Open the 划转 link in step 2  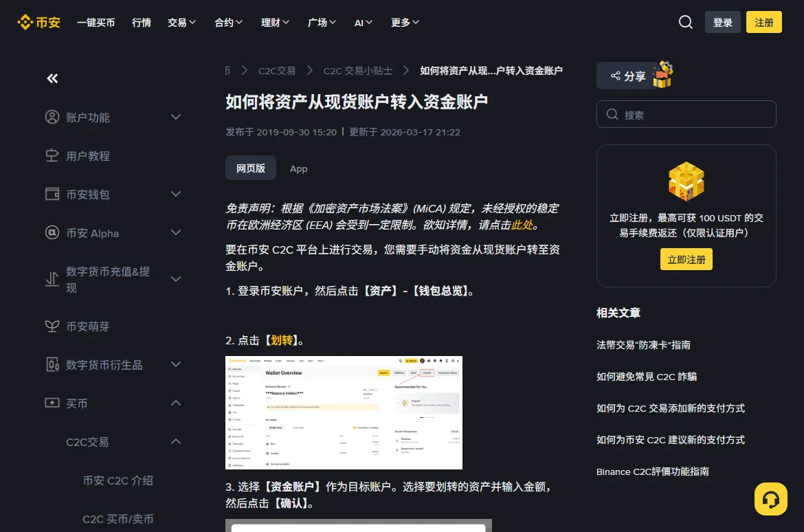pyautogui.click(x=282, y=340)
